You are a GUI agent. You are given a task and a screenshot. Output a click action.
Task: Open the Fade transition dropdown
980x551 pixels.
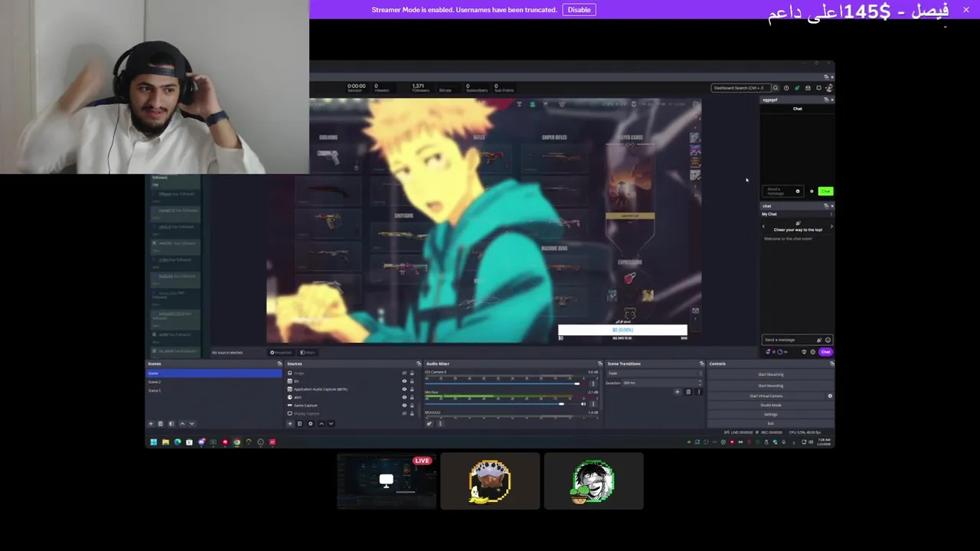click(654, 373)
